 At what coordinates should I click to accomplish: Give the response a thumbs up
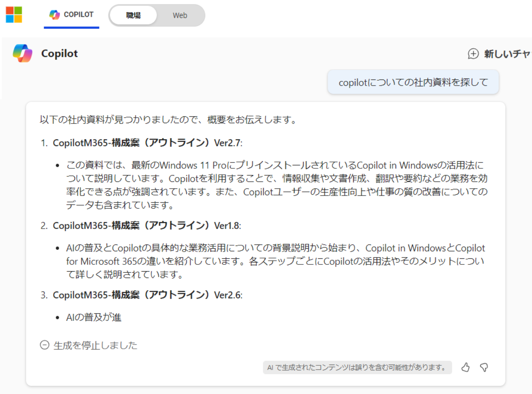pyautogui.click(x=465, y=367)
